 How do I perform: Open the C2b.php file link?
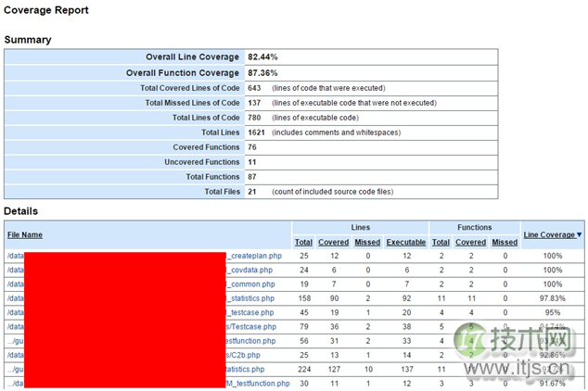coord(243,355)
